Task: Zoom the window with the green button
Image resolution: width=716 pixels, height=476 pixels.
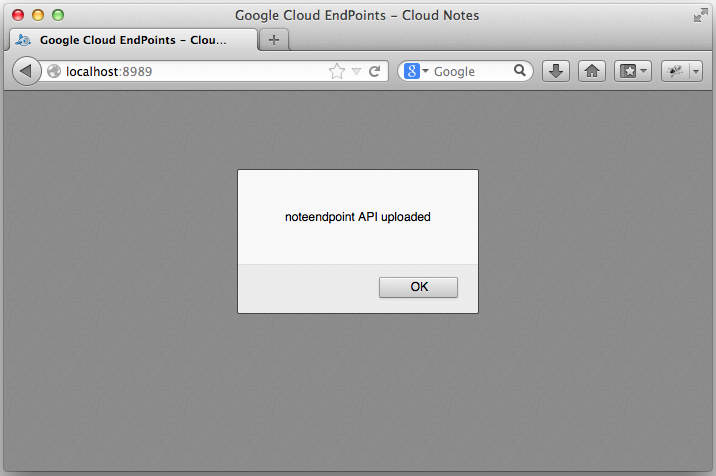Action: click(x=58, y=15)
